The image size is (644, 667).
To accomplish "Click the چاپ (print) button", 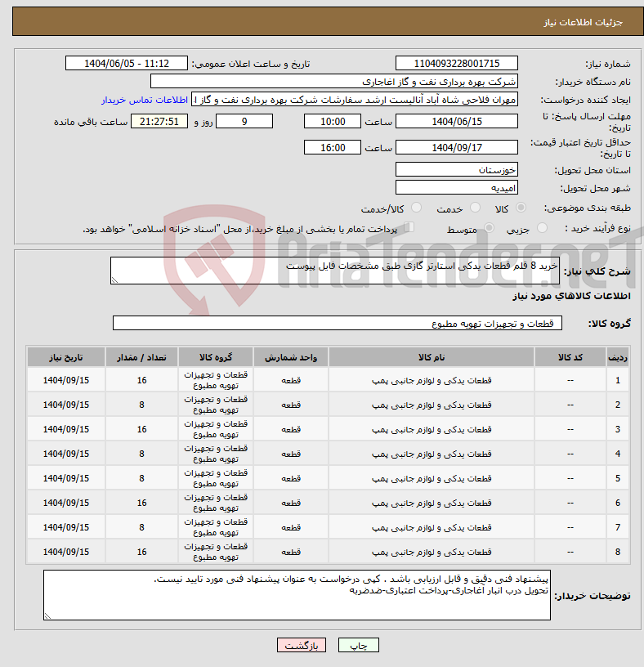I will pyautogui.click(x=358, y=645).
